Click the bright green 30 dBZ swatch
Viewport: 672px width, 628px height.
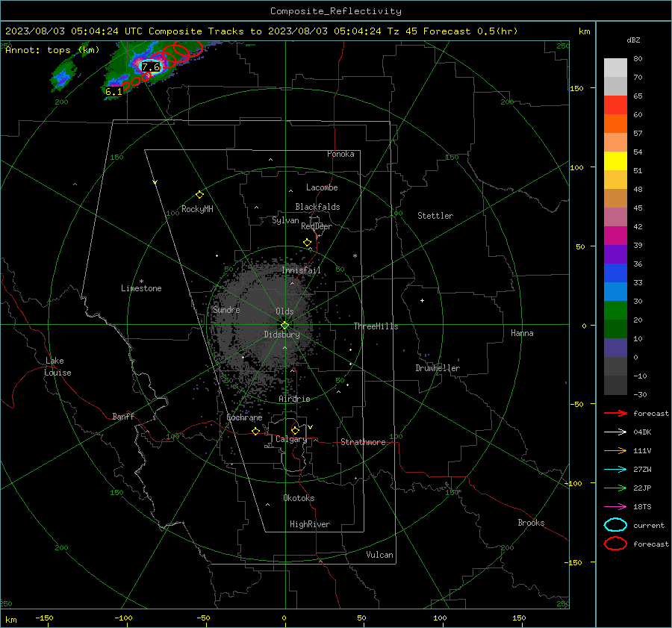pos(615,311)
